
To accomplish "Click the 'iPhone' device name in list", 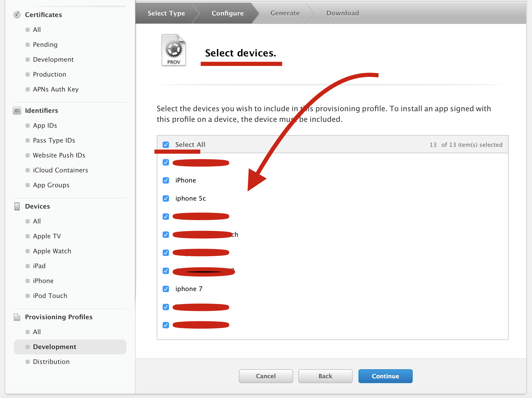I will [185, 180].
